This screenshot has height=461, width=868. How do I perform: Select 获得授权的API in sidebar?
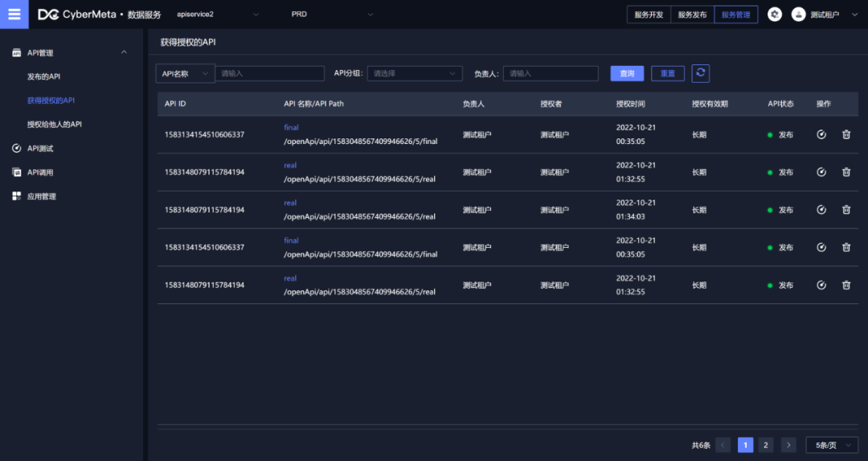[x=51, y=101]
